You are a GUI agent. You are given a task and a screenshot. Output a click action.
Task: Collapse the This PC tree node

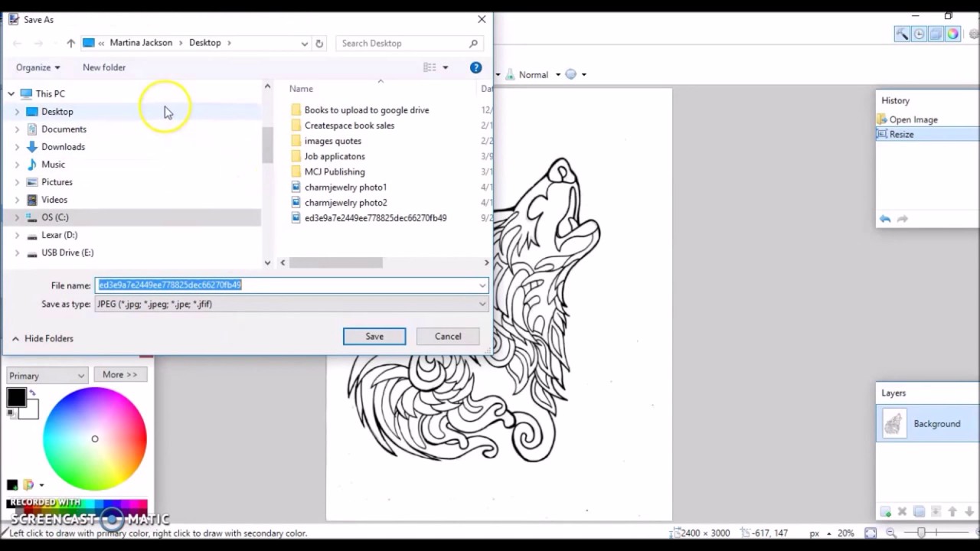pyautogui.click(x=11, y=94)
